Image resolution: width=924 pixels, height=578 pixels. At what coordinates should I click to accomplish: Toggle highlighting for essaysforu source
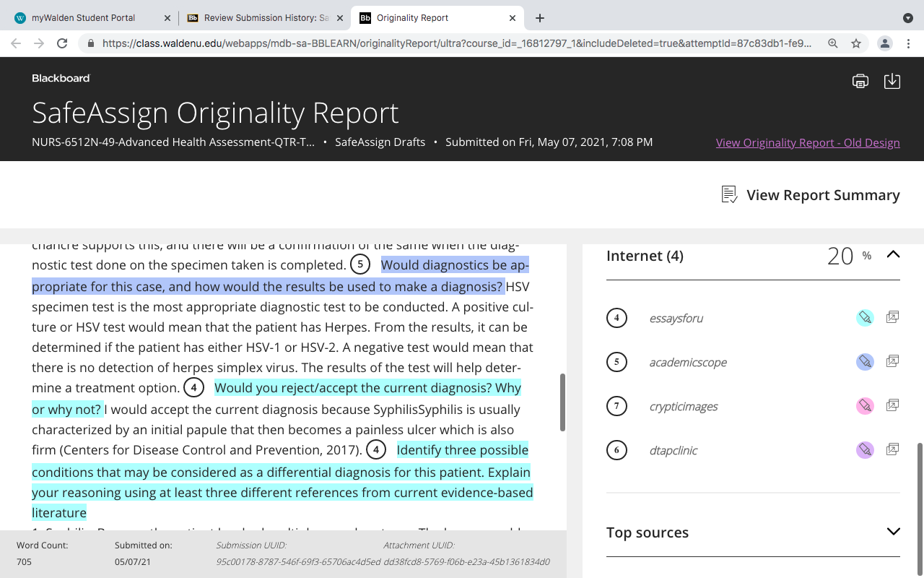[865, 318]
